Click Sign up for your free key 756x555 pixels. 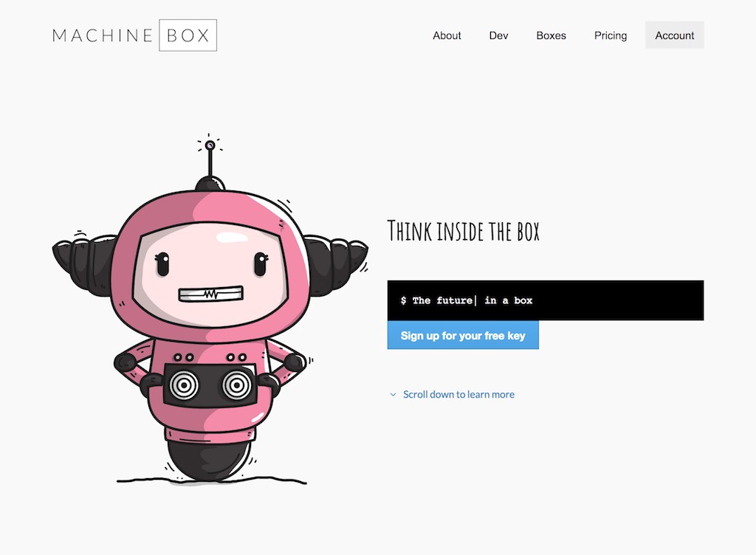(x=463, y=335)
